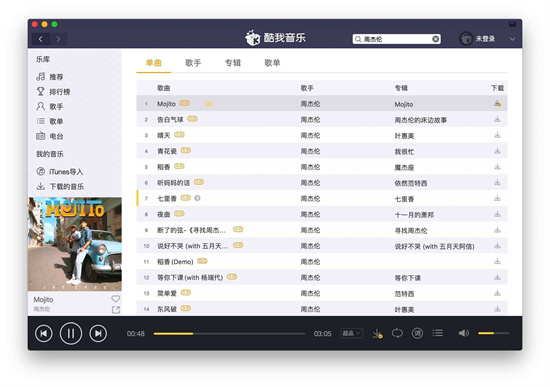This screenshot has height=387, width=550.
Task: Download the song 断了的弦
Action: [x=497, y=230]
